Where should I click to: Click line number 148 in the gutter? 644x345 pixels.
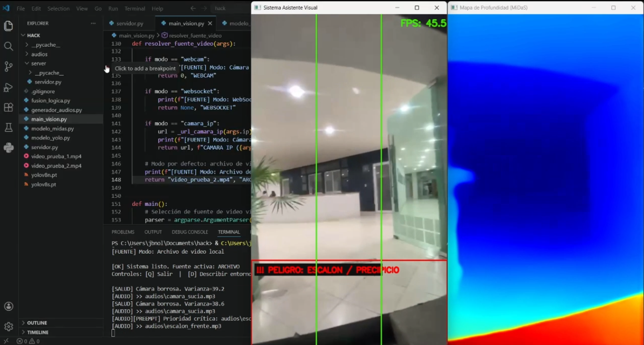(x=116, y=180)
